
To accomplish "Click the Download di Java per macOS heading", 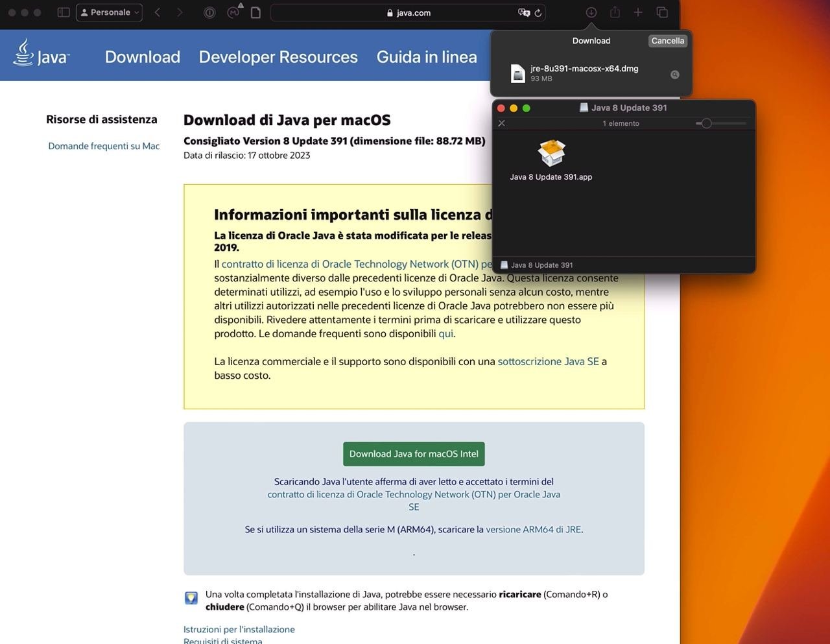I will (x=287, y=120).
